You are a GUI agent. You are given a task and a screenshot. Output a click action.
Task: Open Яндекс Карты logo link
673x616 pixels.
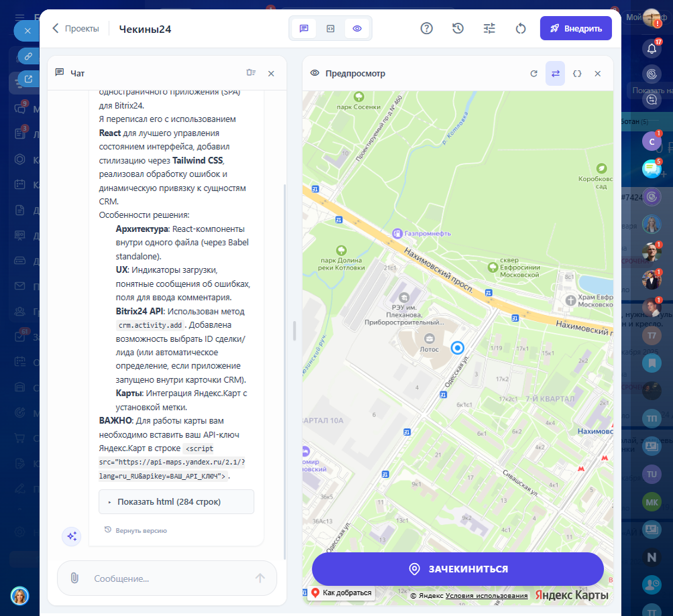572,595
